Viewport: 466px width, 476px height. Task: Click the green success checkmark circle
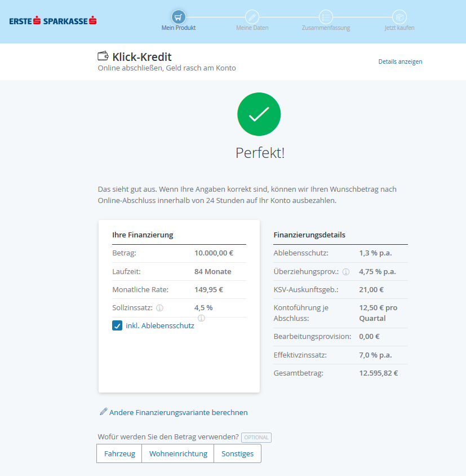[x=259, y=114]
